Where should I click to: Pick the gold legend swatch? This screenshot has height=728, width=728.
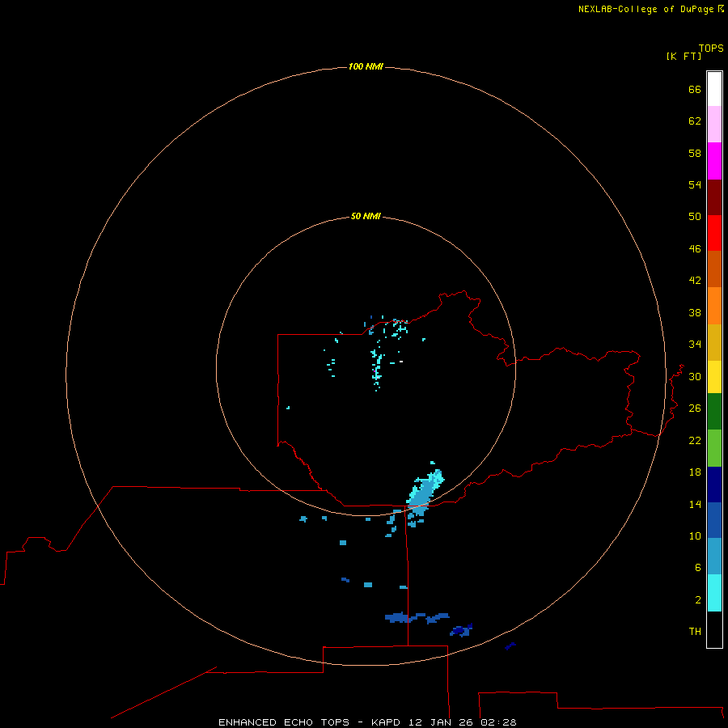point(714,342)
